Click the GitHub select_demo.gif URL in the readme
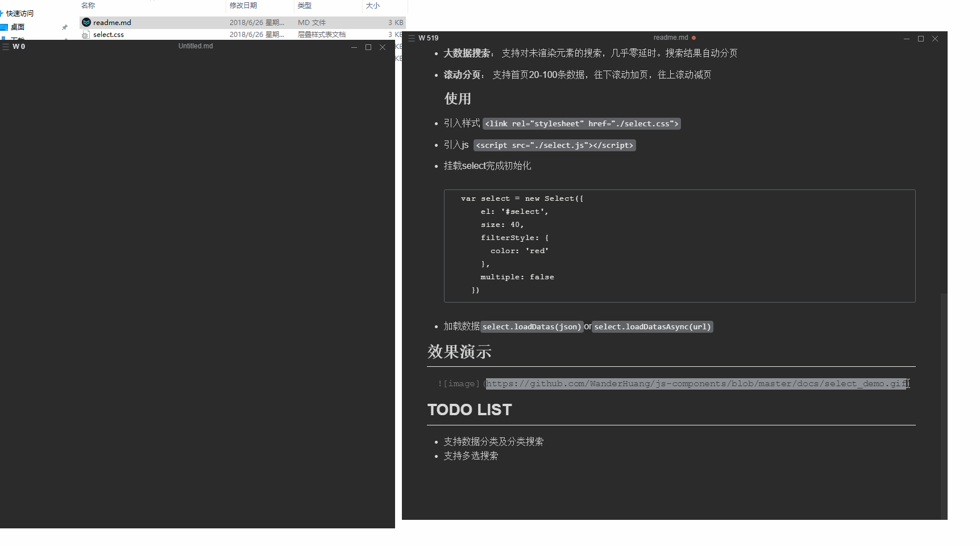980x546 pixels. coord(696,383)
